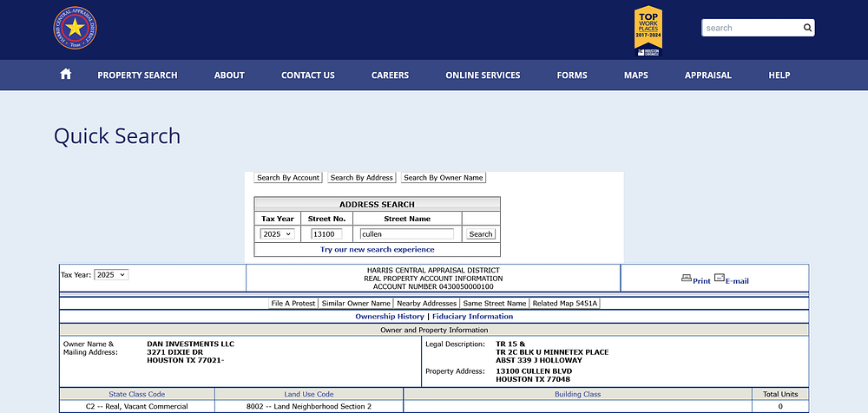Click the State Class Code column header
This screenshot has width=868, height=413.
click(137, 394)
